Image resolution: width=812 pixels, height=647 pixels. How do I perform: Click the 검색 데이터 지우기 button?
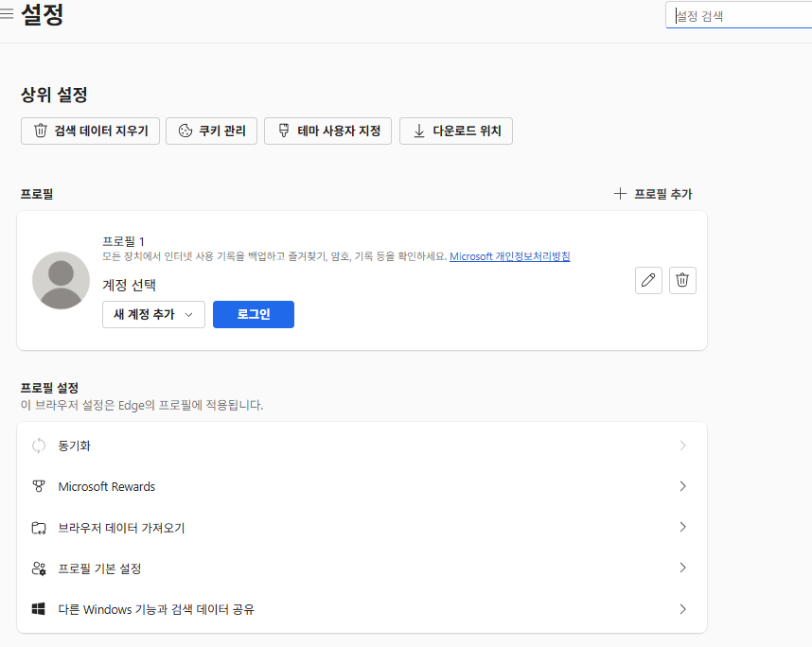click(90, 131)
